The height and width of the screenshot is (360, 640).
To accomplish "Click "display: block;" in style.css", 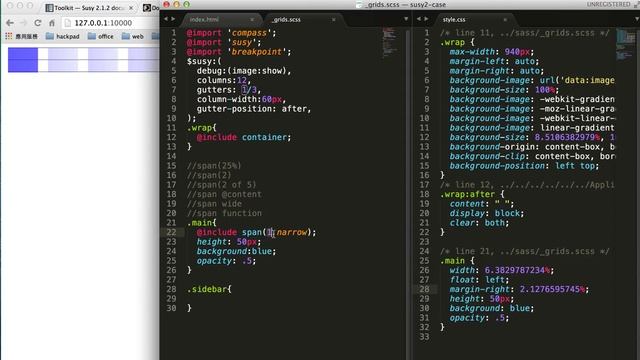I will click(487, 213).
